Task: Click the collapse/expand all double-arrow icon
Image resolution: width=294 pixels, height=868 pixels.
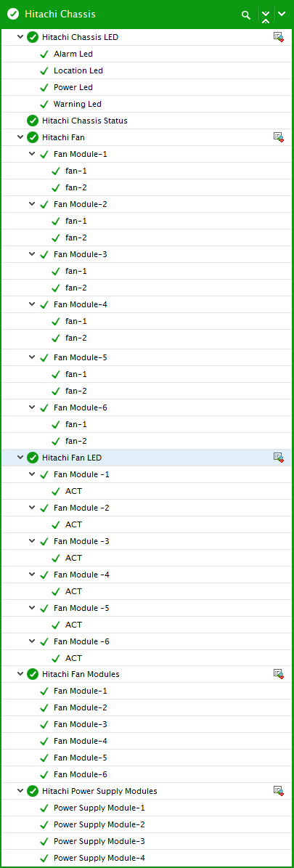Action: pos(266,15)
